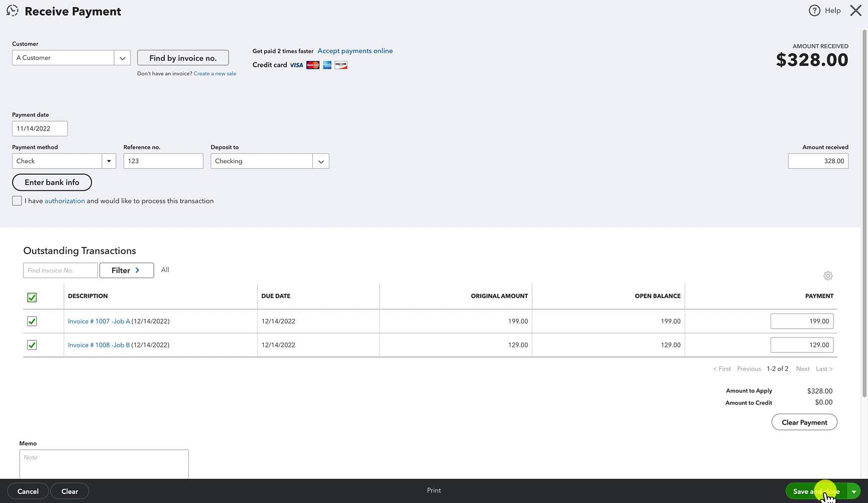Viewport: 868px width, 503px height.
Task: Click the PAYMENT column header
Action: [819, 296]
